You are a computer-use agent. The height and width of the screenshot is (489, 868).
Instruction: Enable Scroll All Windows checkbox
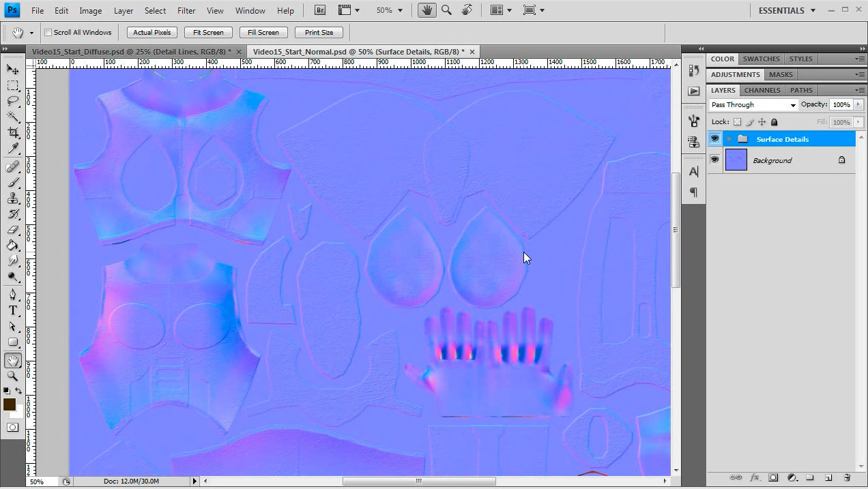pos(48,33)
